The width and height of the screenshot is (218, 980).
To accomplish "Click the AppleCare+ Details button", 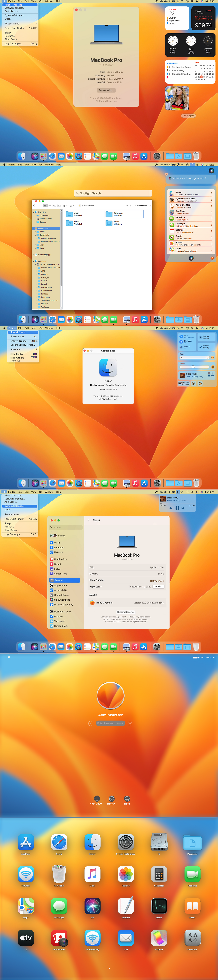I will (x=159, y=587).
